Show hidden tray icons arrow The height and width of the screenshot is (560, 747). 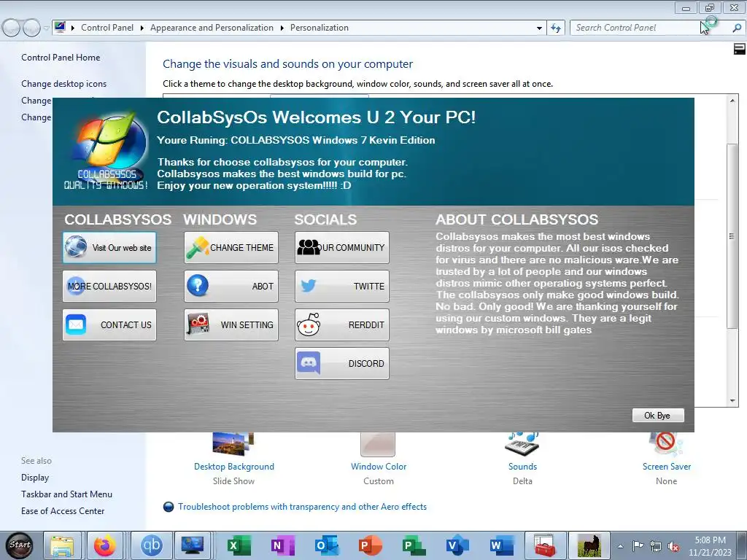click(x=620, y=547)
